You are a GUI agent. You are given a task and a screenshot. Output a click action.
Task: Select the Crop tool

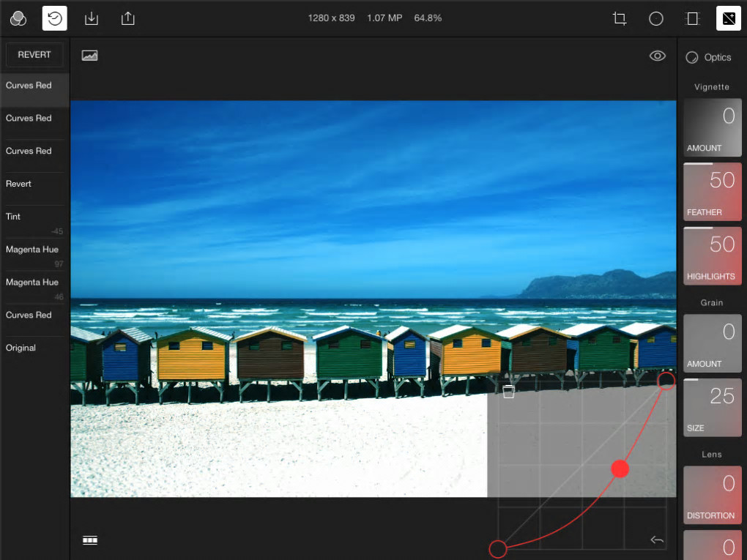click(620, 18)
